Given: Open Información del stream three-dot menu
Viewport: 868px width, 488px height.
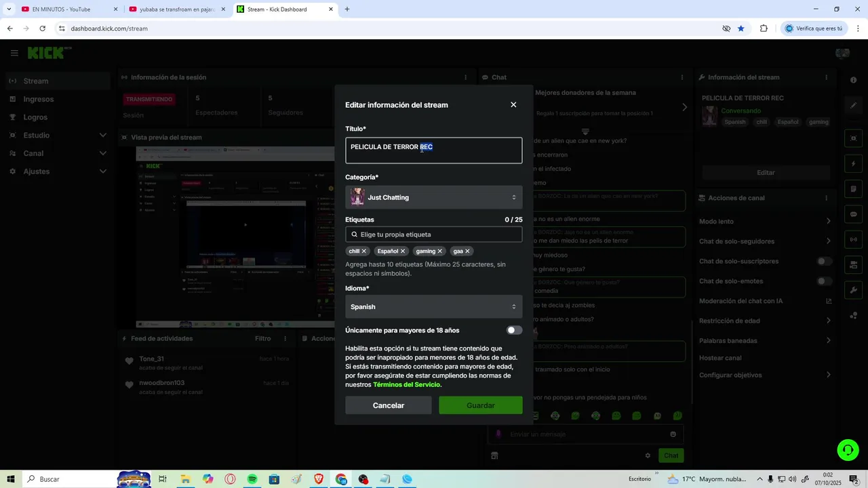Looking at the screenshot, I should point(826,77).
